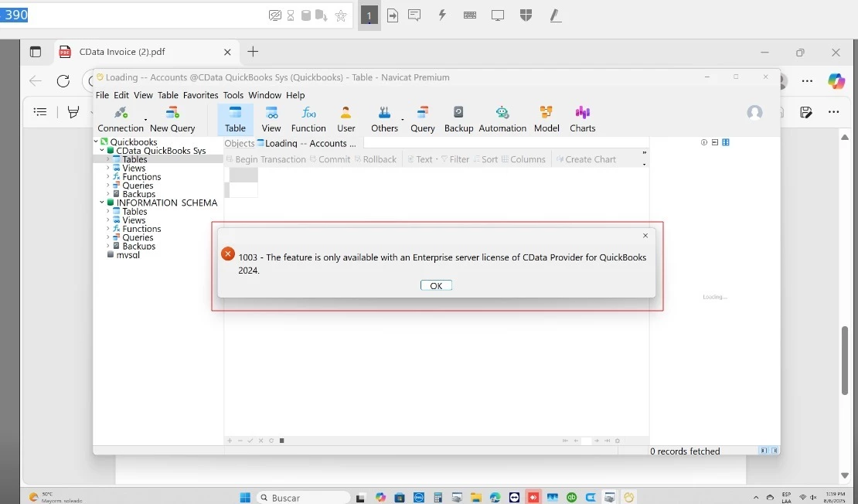Show the DDL pane icon
Image resolution: width=858 pixels, height=504 pixels.
[715, 142]
